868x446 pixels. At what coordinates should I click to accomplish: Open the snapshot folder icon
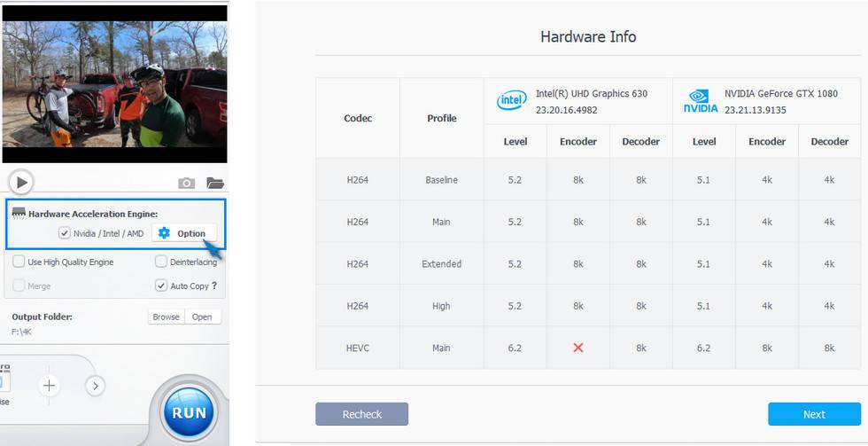coord(214,183)
